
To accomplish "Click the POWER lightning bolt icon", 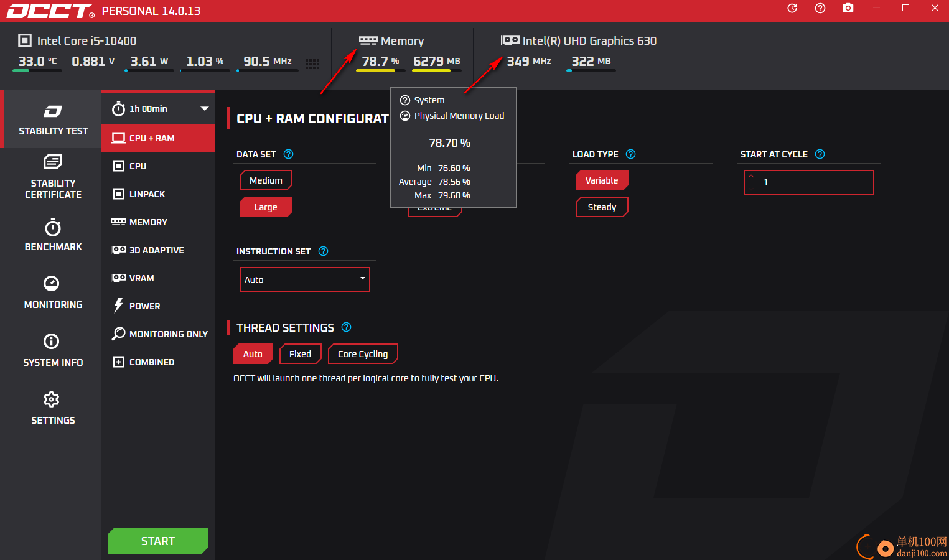I will coord(118,306).
